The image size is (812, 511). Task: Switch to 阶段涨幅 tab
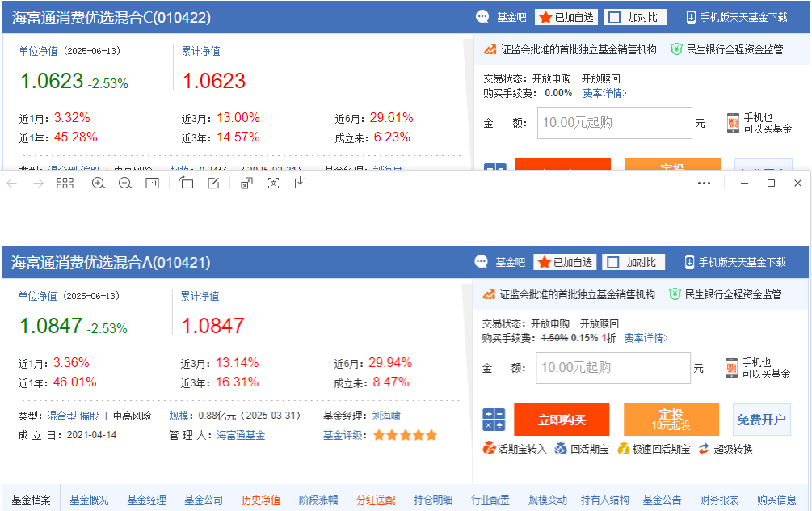tap(318, 500)
